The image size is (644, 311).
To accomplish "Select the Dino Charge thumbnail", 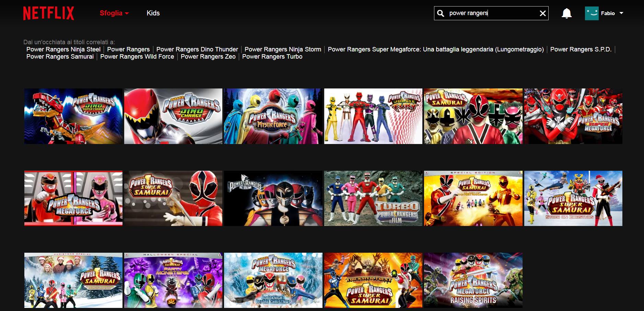I will point(173,116).
